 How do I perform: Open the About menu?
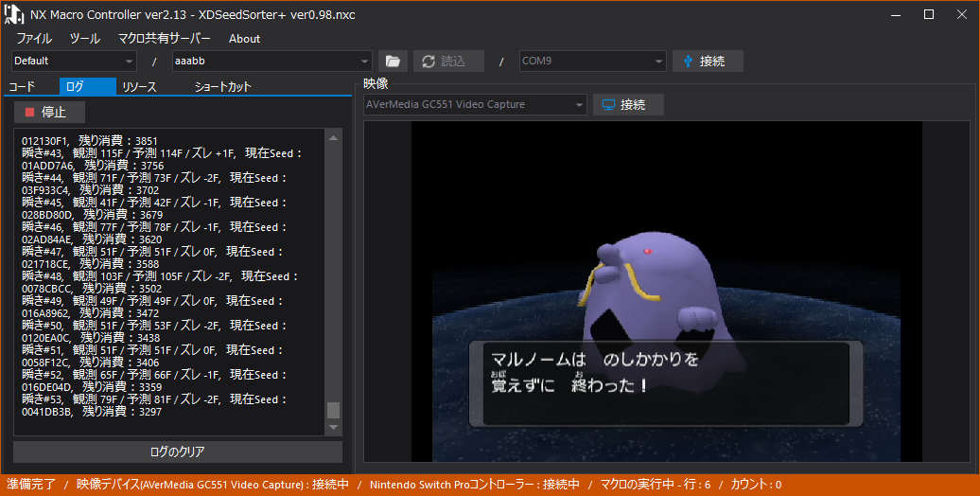(x=244, y=39)
